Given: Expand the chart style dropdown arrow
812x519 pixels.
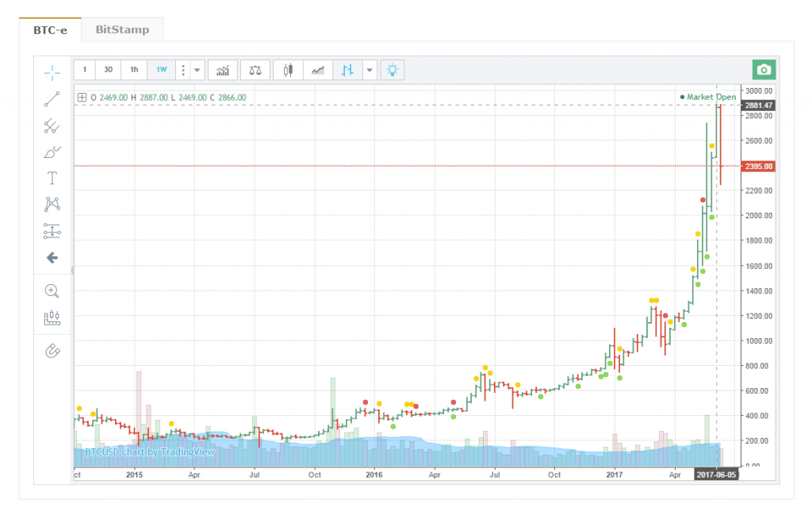Looking at the screenshot, I should pos(370,70).
